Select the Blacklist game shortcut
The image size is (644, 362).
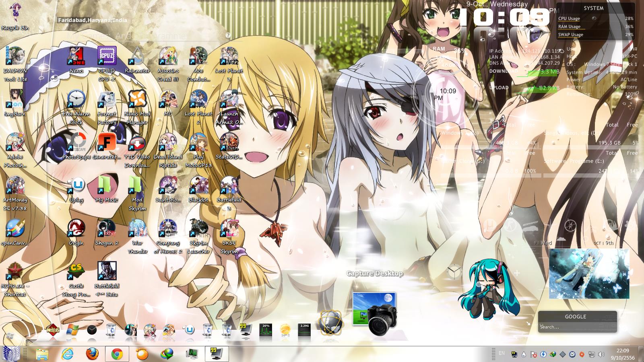point(198,189)
